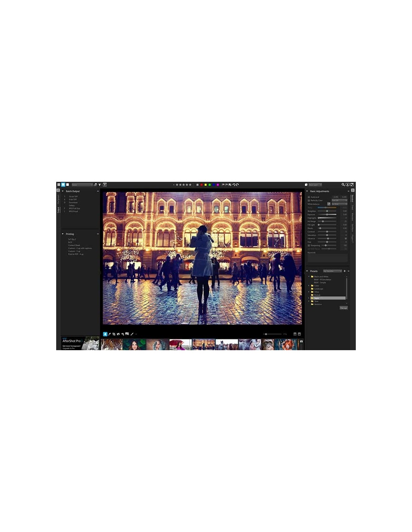Open the Output side tab
The width and height of the screenshot is (412, 532).
(x=58, y=210)
